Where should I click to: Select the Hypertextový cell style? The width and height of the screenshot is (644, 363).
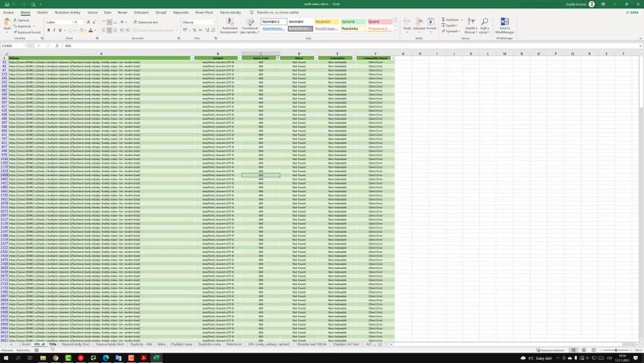[274, 28]
